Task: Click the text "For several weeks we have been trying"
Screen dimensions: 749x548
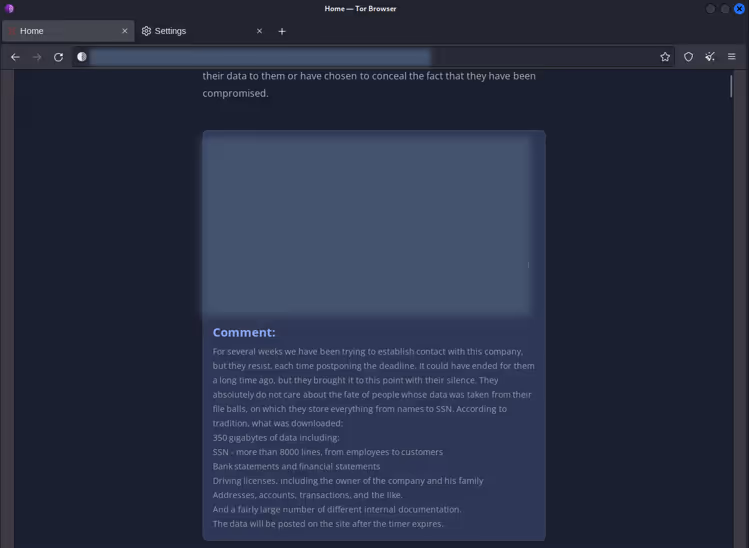Action: [x=289, y=352]
